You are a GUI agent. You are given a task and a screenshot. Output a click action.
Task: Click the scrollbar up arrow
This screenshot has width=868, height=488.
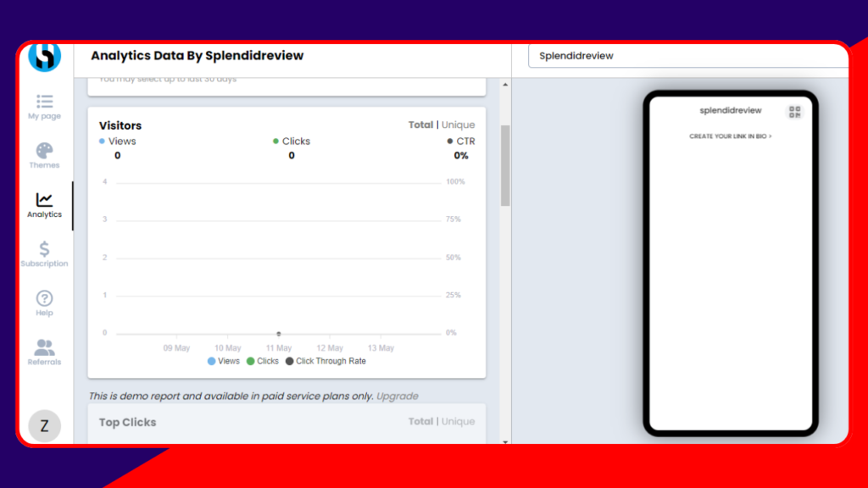[505, 85]
